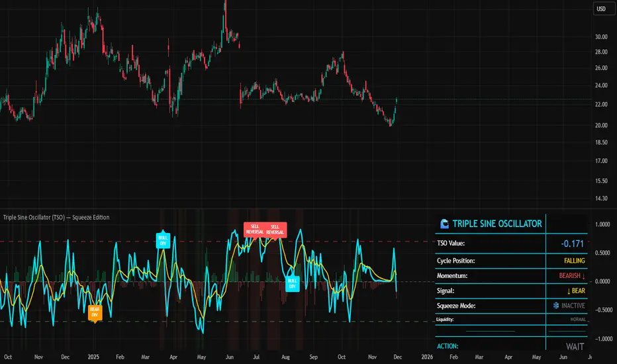The width and height of the screenshot is (617, 364).
Task: Click the 24.00 price axis label
Action: pos(601,85)
